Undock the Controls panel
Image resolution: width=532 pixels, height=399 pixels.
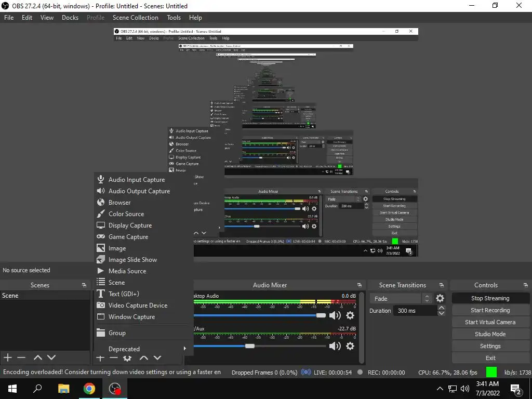[526, 285]
